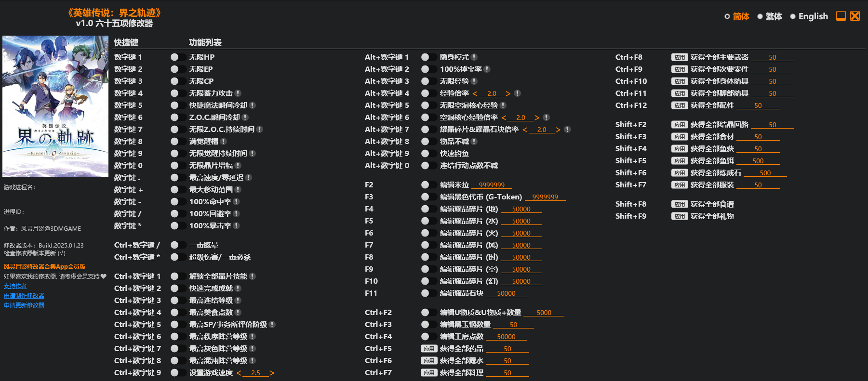Click the info icon beside 无限空洞核心经验

pos(503,105)
